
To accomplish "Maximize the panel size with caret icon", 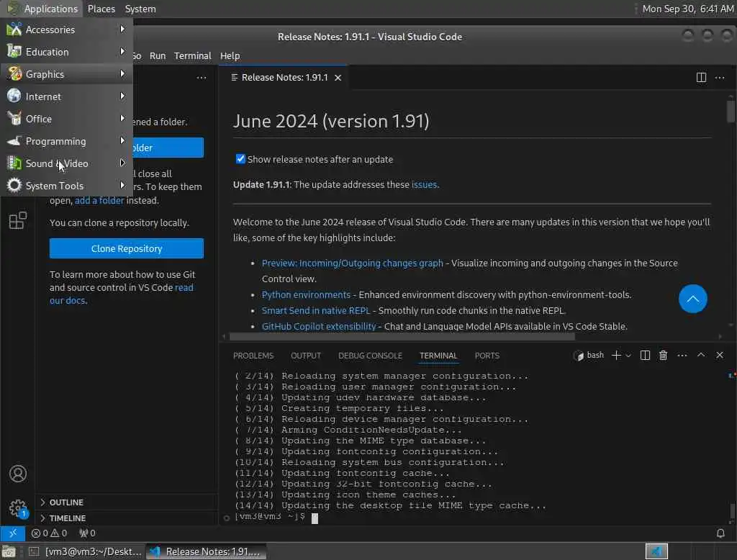I will pyautogui.click(x=701, y=355).
